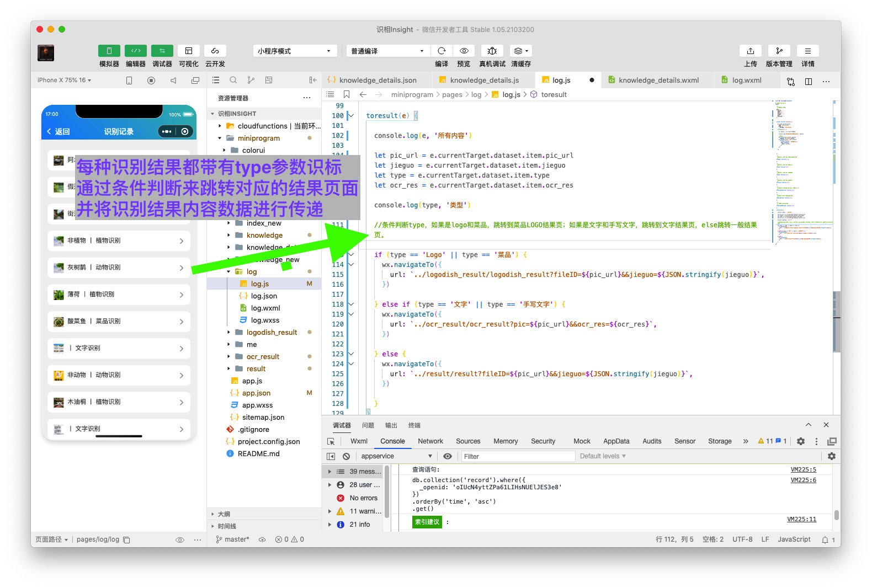Open the Sources devtools tab
Screen dimensions: 872x588
click(x=468, y=441)
